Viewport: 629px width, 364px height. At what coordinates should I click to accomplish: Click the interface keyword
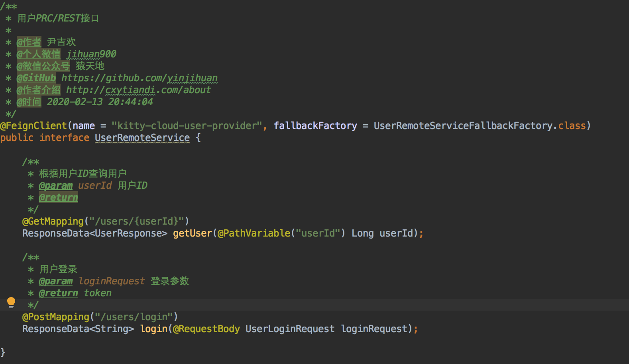point(64,138)
